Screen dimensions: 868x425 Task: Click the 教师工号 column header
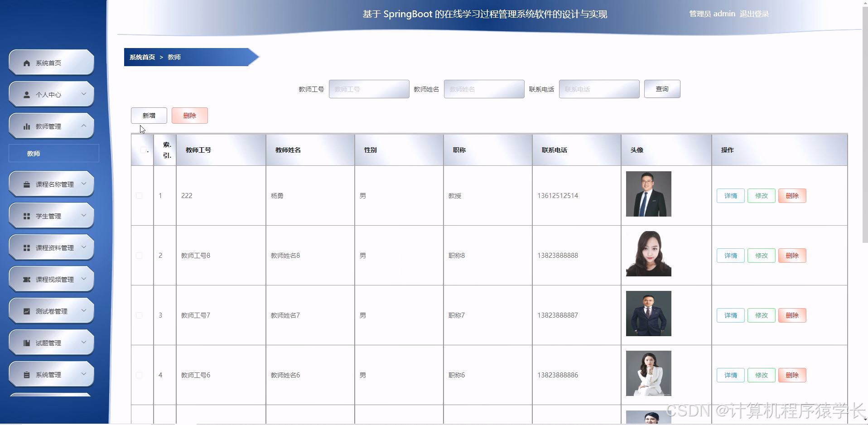(x=221, y=150)
